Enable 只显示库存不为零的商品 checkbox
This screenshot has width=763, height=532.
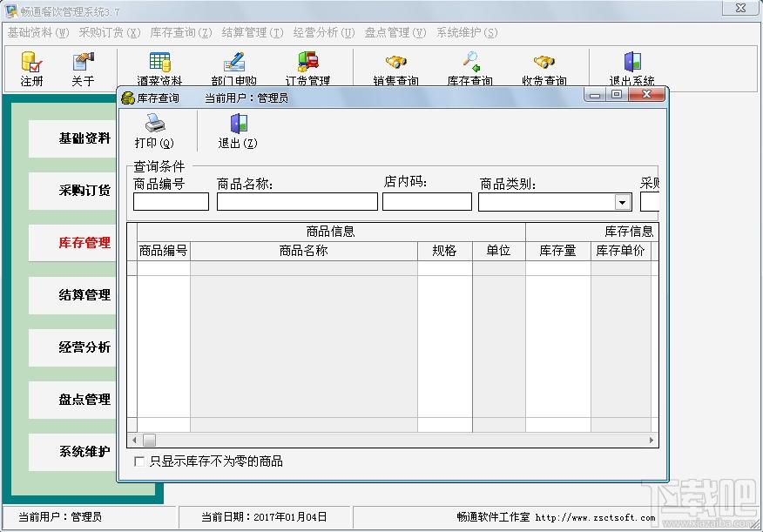tap(139, 461)
